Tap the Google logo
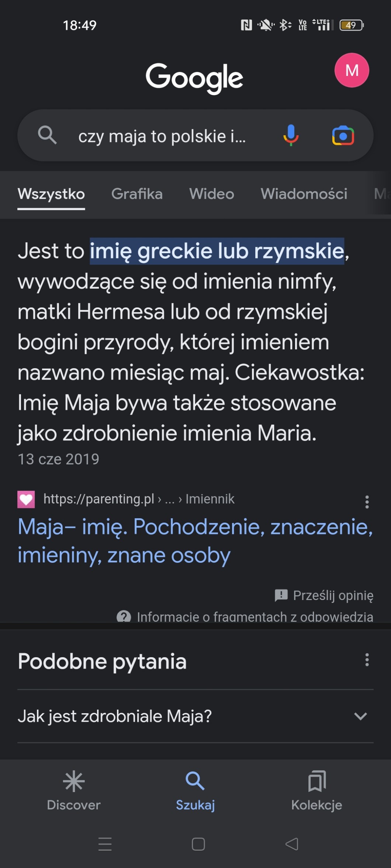The width and height of the screenshot is (391, 868). [x=194, y=77]
